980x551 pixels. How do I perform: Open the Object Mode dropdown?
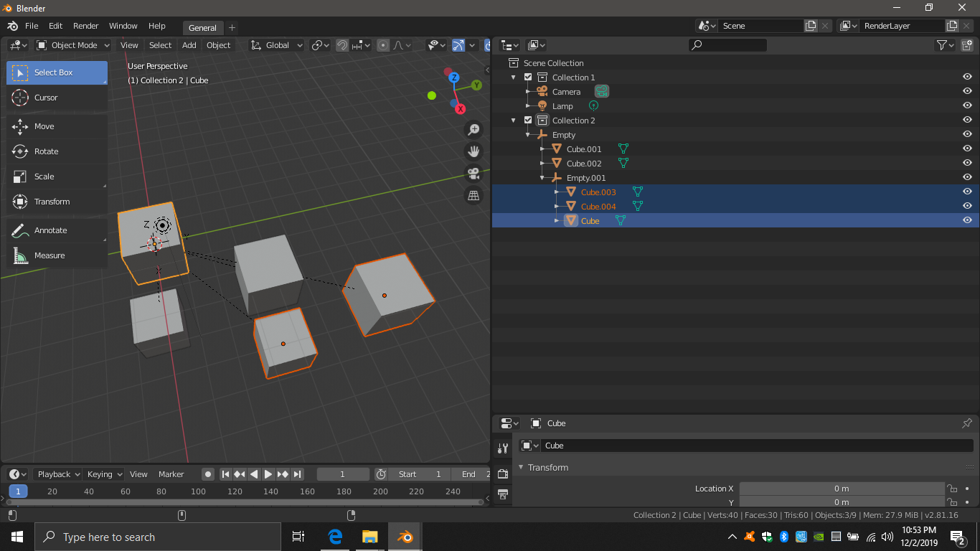point(73,45)
